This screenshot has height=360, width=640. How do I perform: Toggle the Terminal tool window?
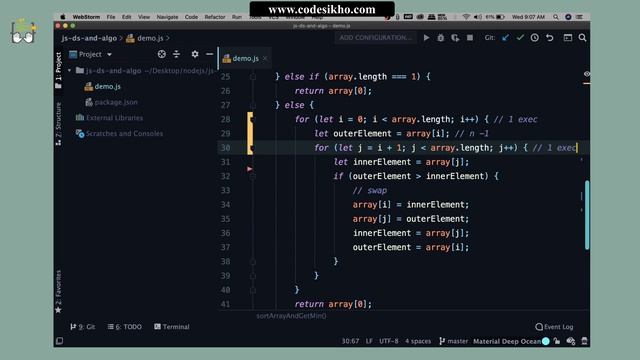click(x=172, y=327)
